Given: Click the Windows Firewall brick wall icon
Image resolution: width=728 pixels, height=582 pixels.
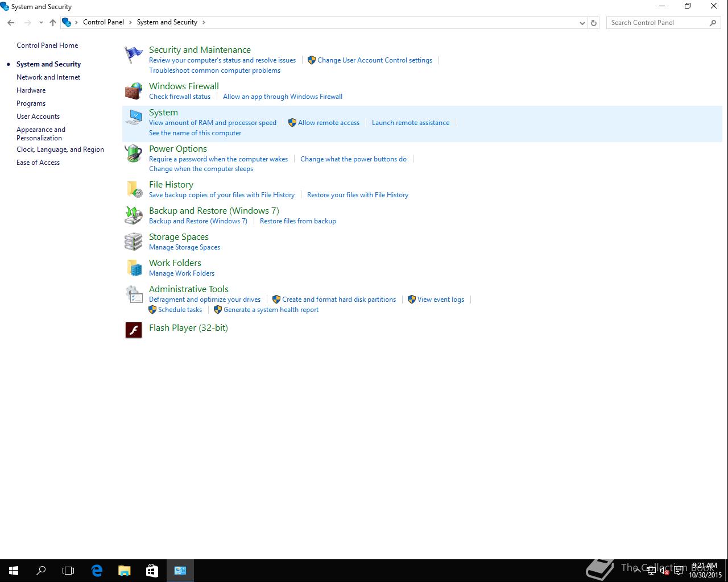Looking at the screenshot, I should coord(134,91).
